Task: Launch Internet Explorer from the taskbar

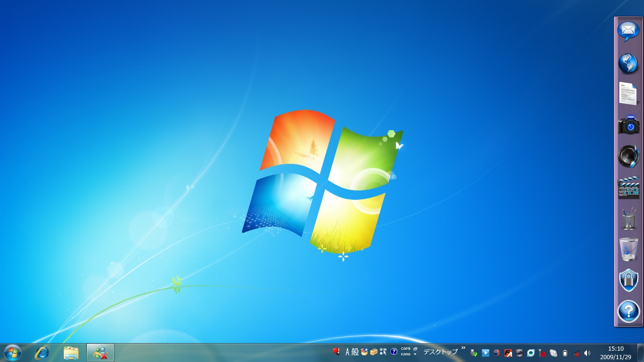Action: tap(42, 353)
